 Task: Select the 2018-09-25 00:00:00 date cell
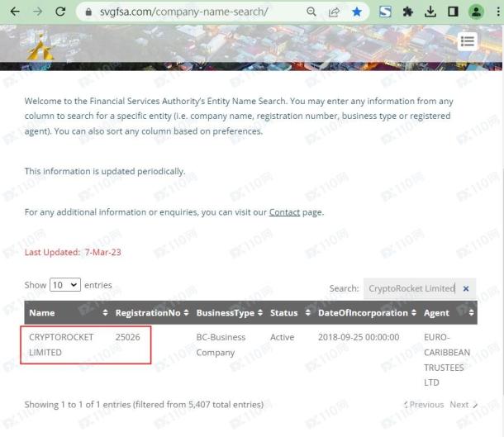click(359, 337)
